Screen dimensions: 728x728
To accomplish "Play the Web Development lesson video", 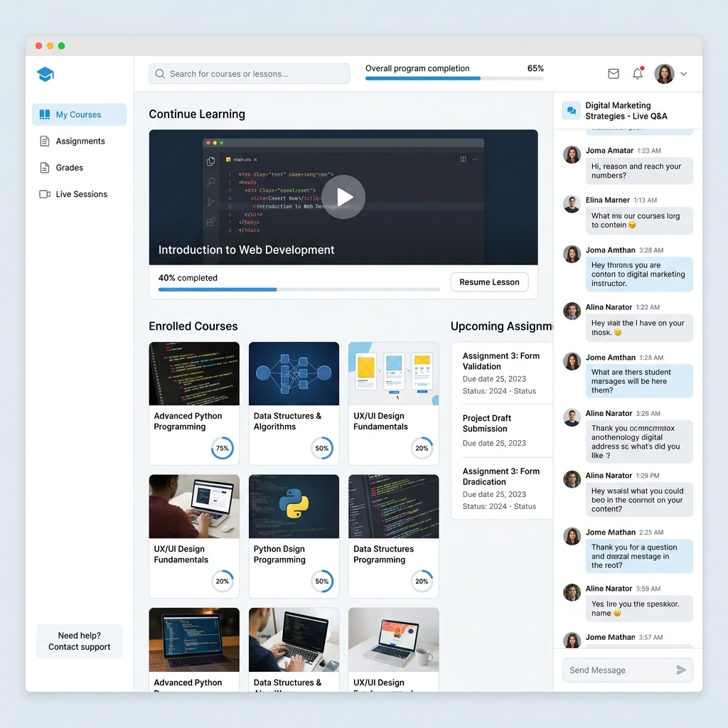I will pyautogui.click(x=343, y=197).
